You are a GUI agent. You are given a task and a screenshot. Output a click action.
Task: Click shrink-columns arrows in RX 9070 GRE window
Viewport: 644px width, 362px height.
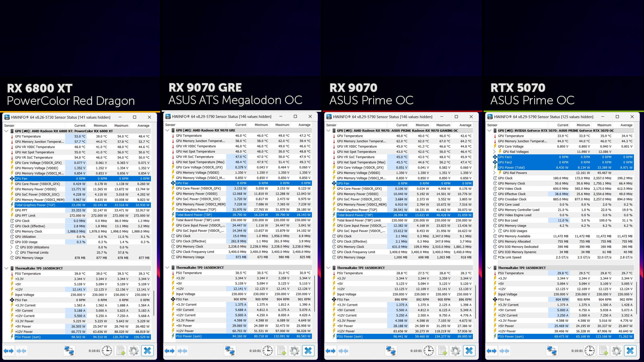click(x=182, y=351)
